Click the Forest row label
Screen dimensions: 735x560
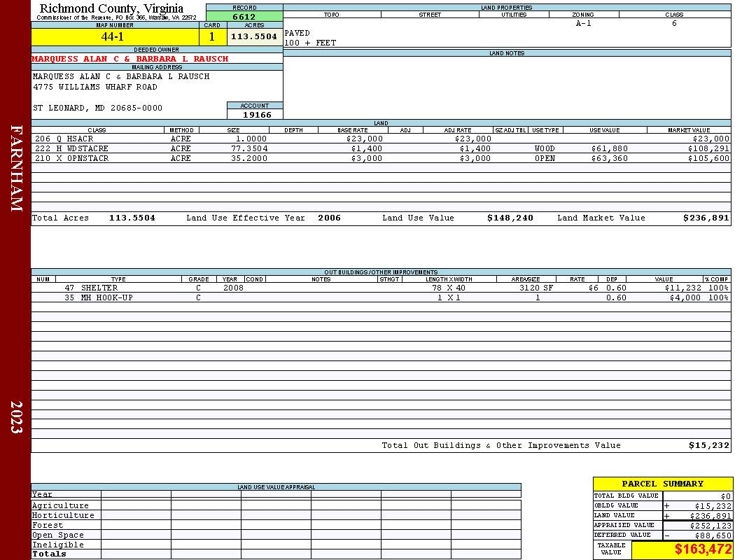click(x=48, y=525)
